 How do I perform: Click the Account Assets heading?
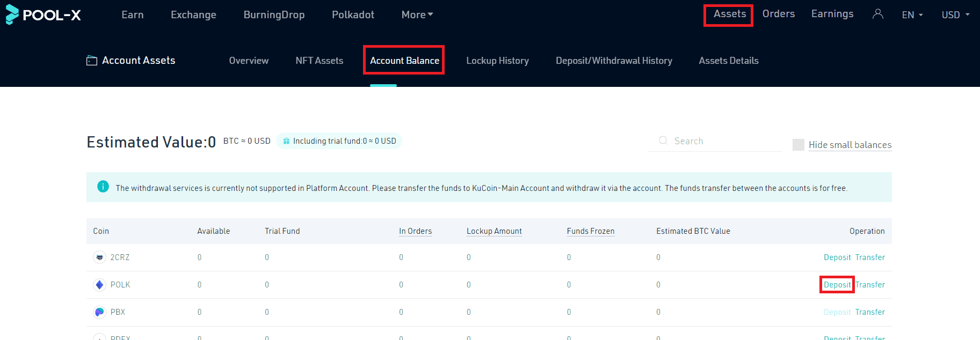[139, 61]
